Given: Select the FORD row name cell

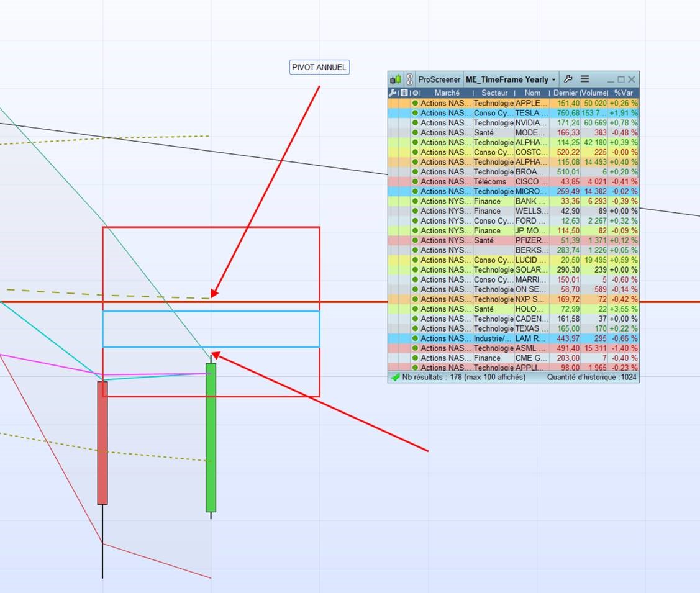Looking at the screenshot, I should coord(531,221).
